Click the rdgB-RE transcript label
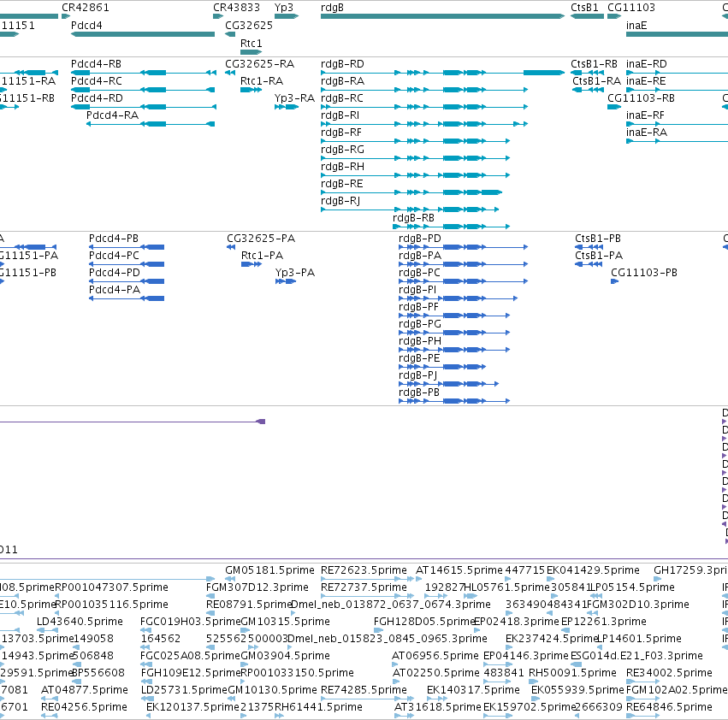Viewport: 728px width, 720px height. pos(341,183)
